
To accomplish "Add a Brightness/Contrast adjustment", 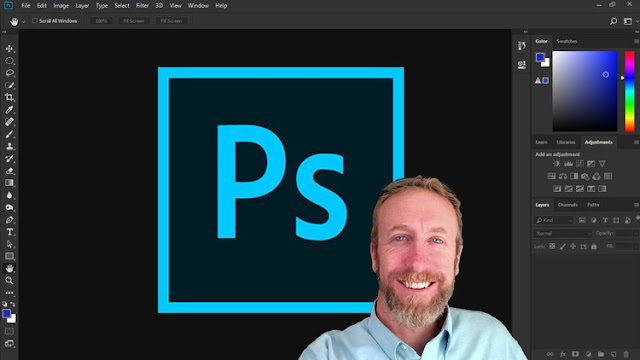I will (557, 164).
